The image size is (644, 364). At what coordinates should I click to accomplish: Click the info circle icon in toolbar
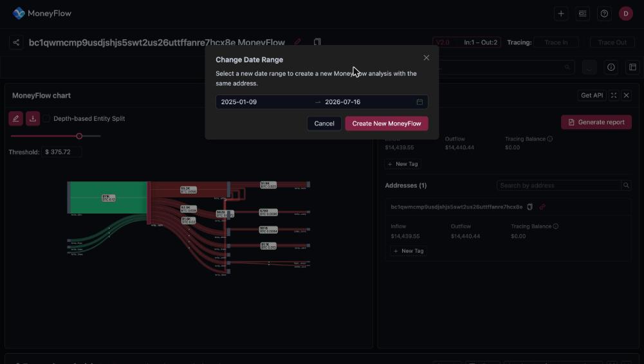[611, 68]
